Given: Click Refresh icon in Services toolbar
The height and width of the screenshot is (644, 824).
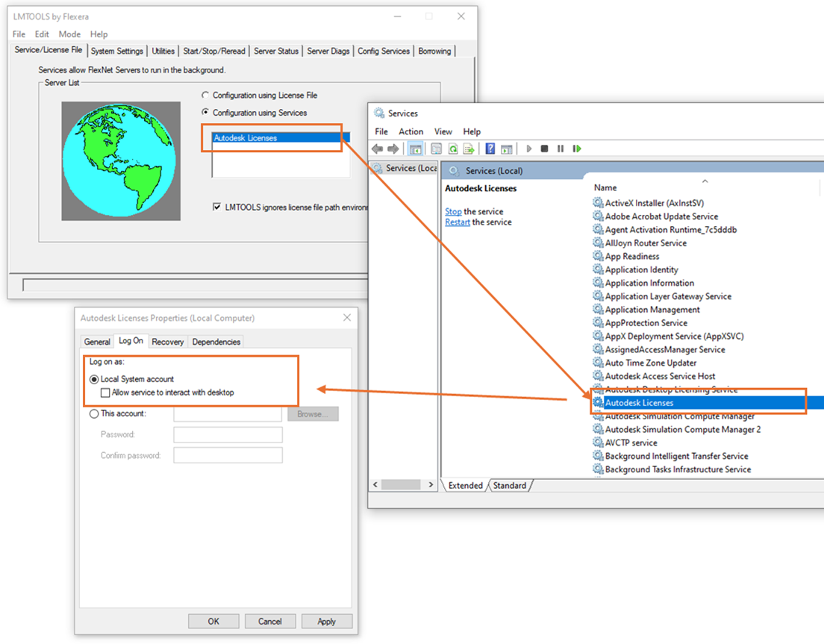Looking at the screenshot, I should (452, 149).
